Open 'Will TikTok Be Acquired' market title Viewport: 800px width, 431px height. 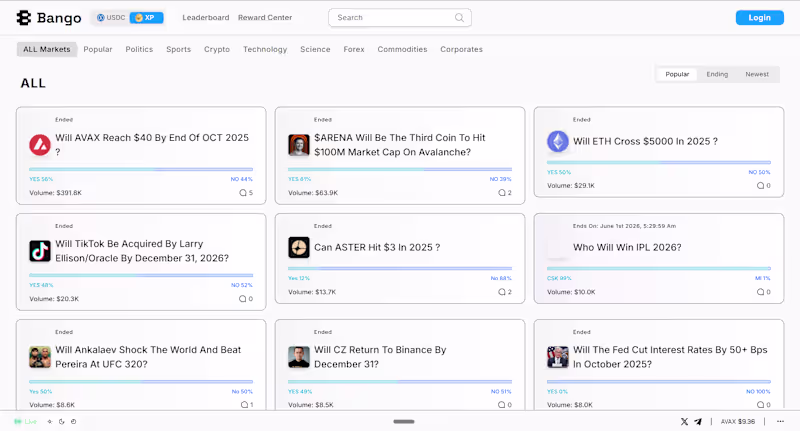[142, 251]
